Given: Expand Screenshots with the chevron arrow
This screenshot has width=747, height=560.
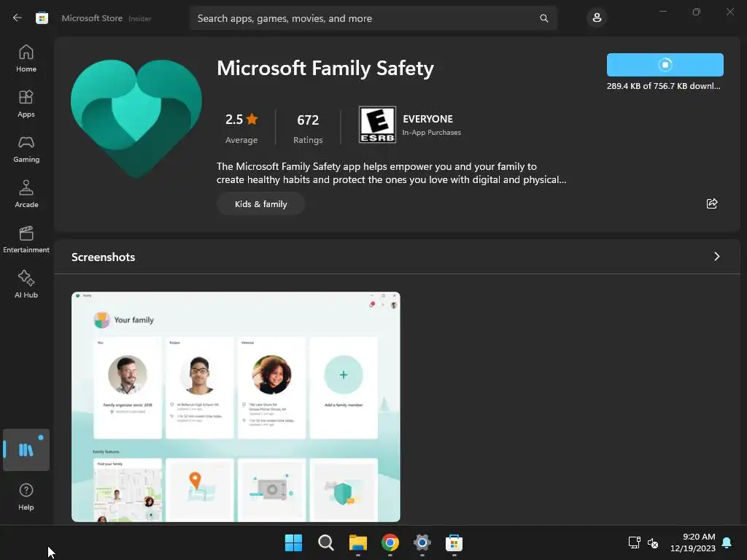Looking at the screenshot, I should 716,257.
